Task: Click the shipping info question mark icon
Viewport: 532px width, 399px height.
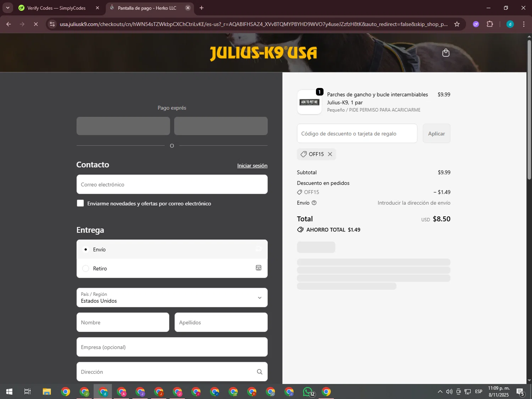Action: point(314,203)
